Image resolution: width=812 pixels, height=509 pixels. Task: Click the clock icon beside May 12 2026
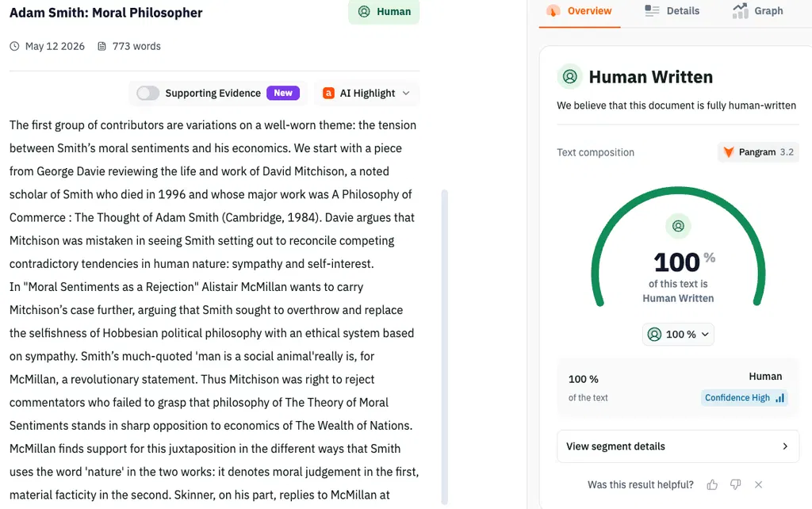pyautogui.click(x=14, y=46)
